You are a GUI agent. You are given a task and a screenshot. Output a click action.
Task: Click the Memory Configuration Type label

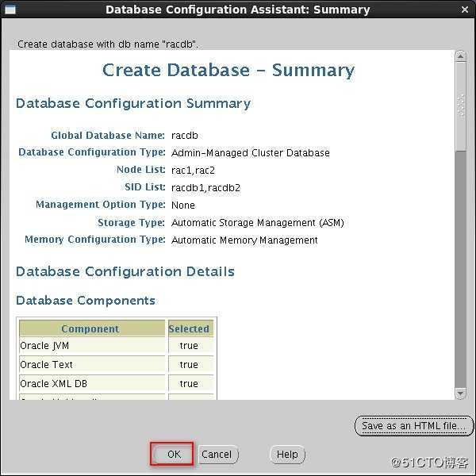click(95, 240)
